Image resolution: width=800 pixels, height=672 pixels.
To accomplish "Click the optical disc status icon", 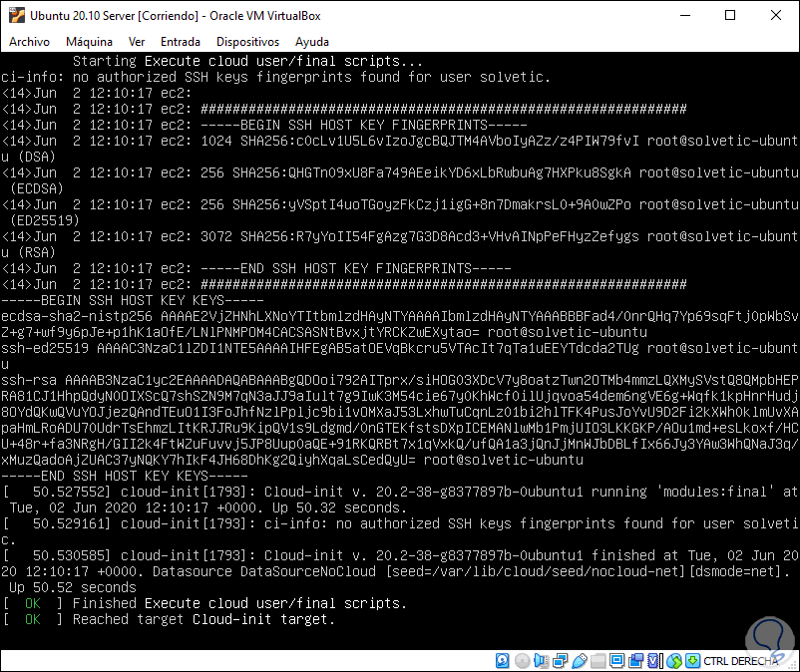I will point(523,661).
